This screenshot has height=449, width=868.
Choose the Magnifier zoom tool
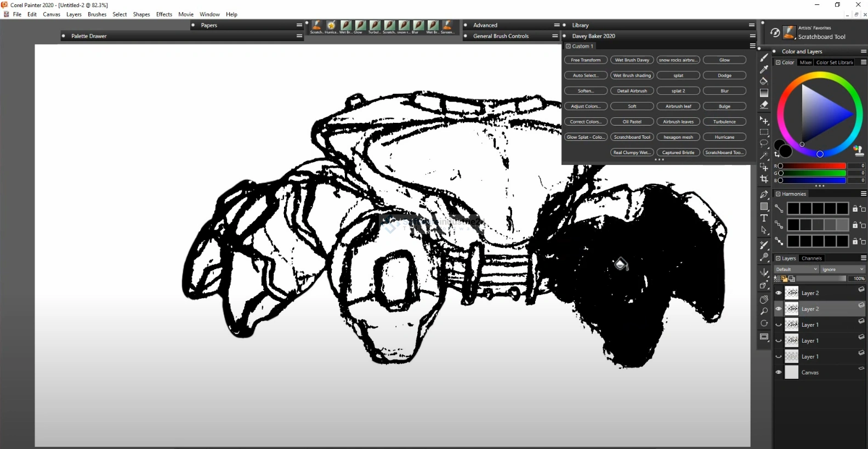[764, 311]
